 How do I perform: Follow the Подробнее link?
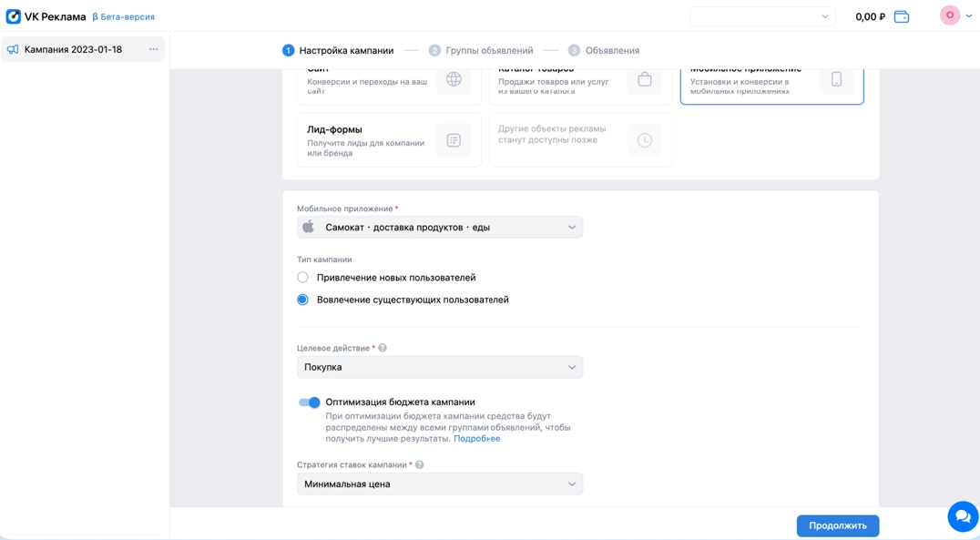476,439
